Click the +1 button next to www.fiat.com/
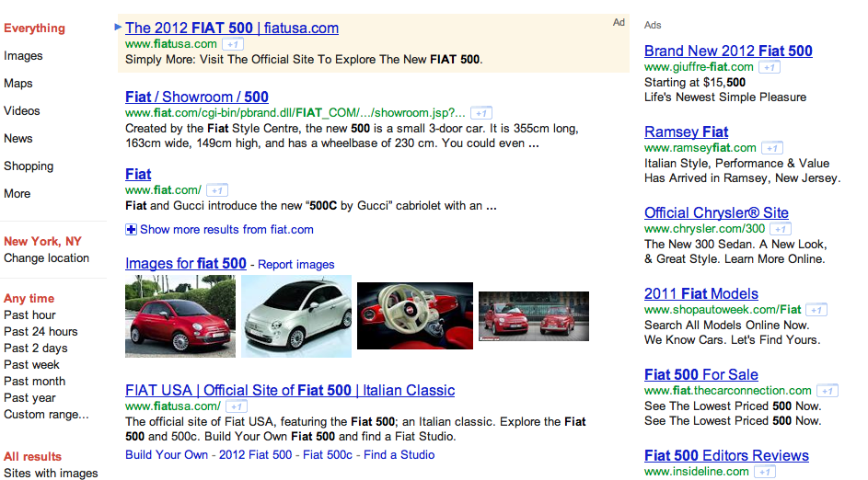 (217, 190)
